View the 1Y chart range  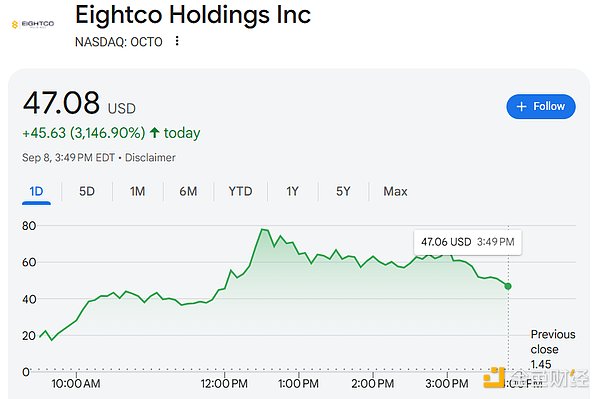click(293, 191)
